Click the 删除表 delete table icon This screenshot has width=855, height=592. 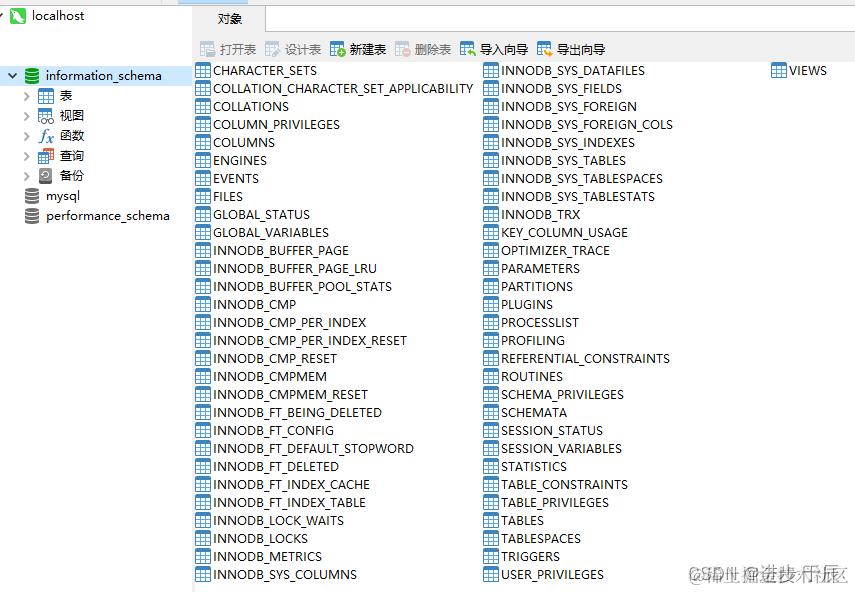pos(402,50)
